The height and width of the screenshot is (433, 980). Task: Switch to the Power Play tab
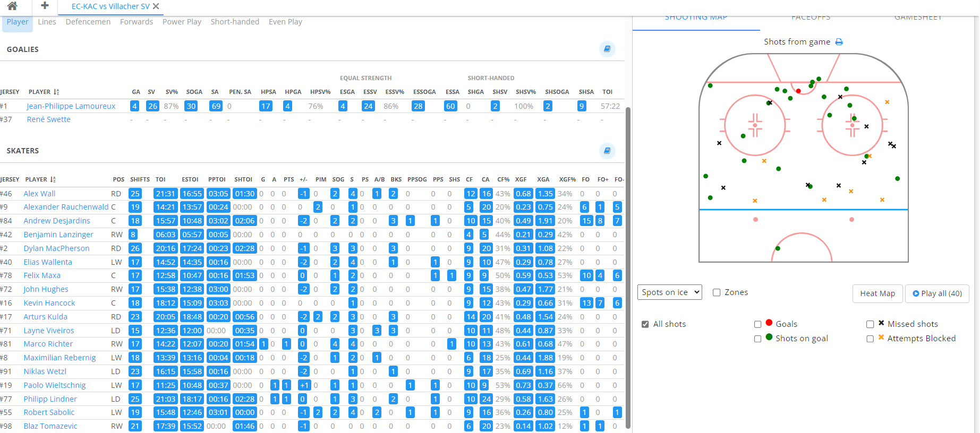point(182,22)
